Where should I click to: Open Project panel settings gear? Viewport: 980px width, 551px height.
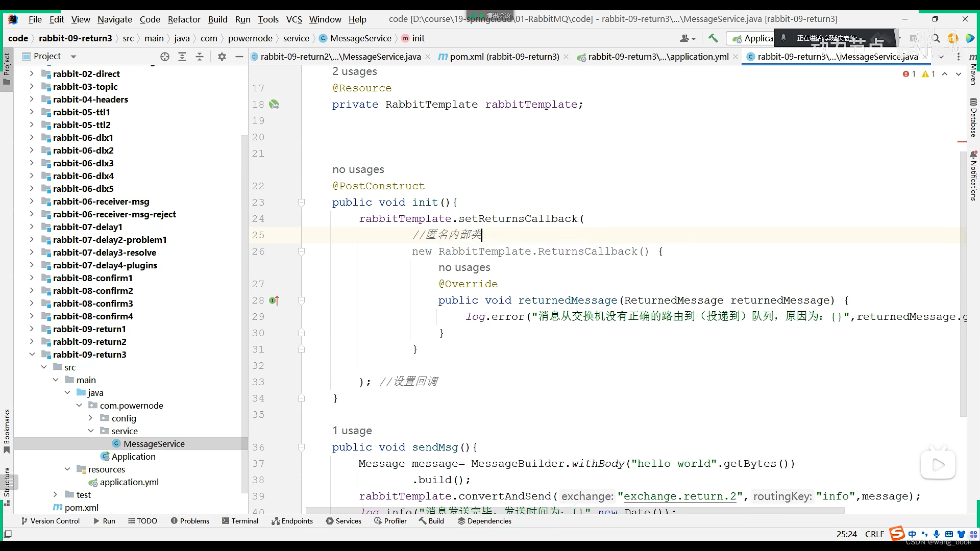[x=222, y=57]
